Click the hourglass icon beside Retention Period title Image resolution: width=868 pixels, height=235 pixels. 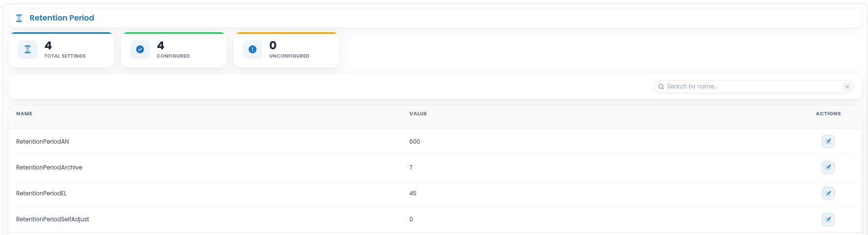pyautogui.click(x=19, y=18)
